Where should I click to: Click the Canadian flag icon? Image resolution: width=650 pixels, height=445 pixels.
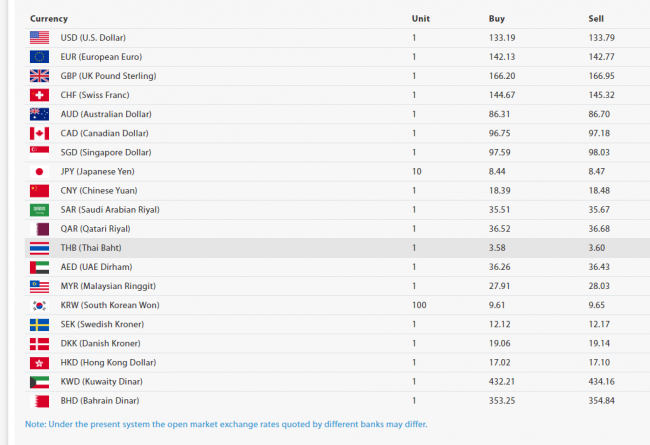39,133
